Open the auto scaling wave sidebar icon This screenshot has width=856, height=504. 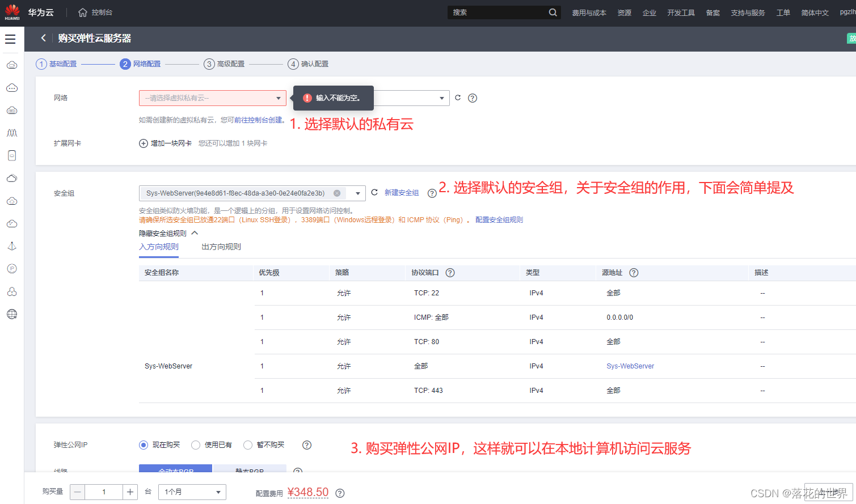point(12,133)
